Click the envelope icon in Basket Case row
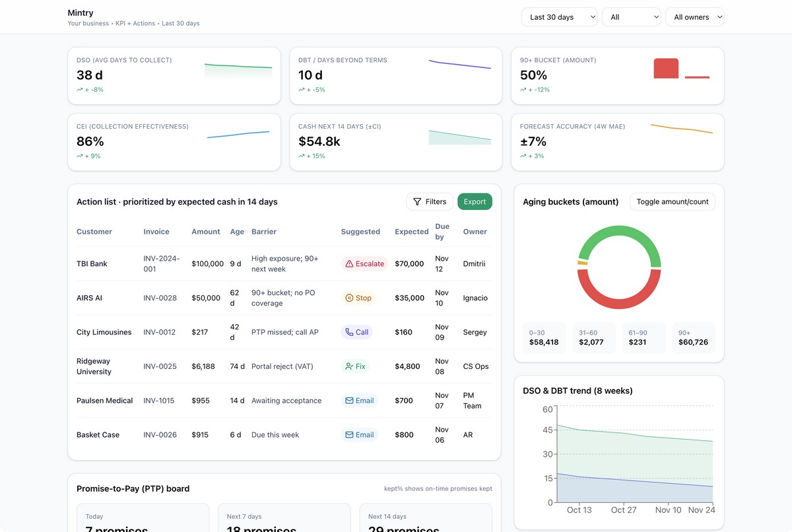This screenshot has height=532, width=792. point(350,435)
